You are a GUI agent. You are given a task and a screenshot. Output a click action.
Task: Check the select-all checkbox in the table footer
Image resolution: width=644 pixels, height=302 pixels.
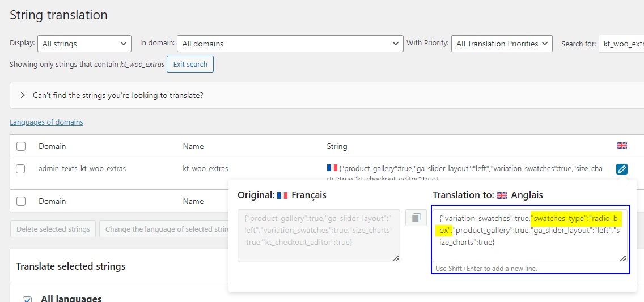(x=21, y=201)
